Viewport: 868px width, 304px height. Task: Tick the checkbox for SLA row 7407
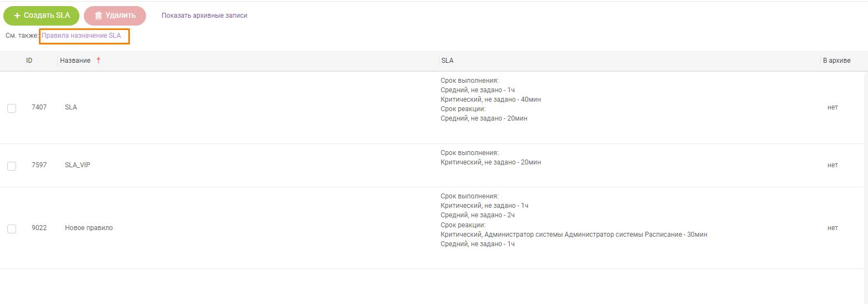(12, 108)
